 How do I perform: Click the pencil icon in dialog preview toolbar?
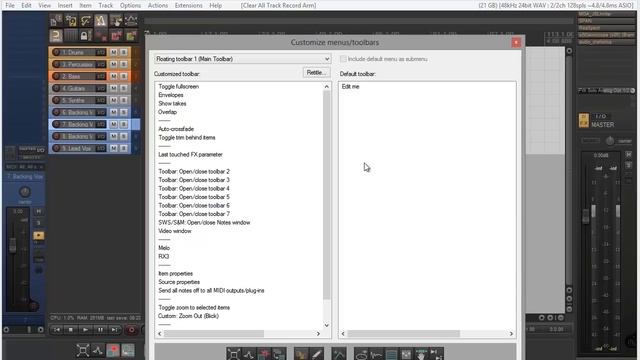click(x=316, y=354)
